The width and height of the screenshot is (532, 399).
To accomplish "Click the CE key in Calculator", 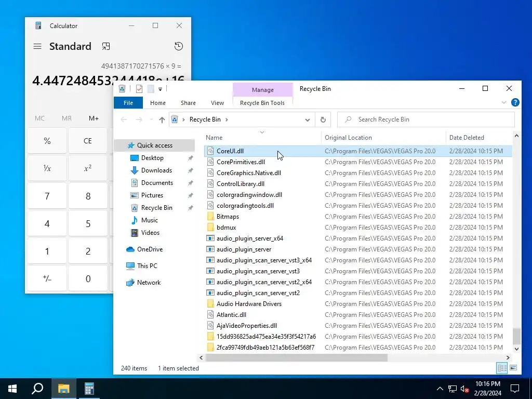I will (87, 141).
